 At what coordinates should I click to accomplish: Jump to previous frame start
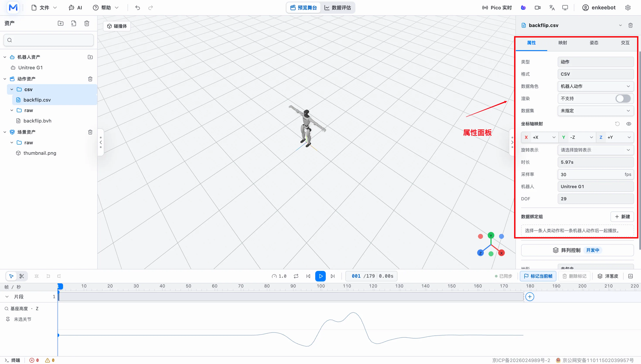[308, 276]
